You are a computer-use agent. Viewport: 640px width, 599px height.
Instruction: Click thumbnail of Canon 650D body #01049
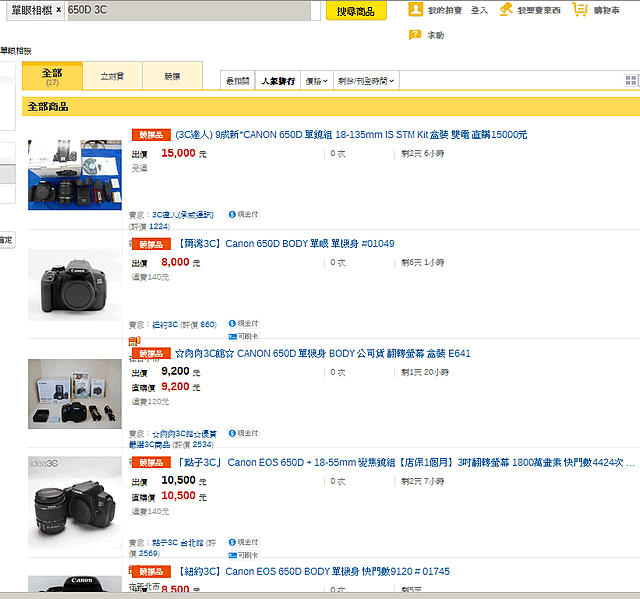(75, 285)
